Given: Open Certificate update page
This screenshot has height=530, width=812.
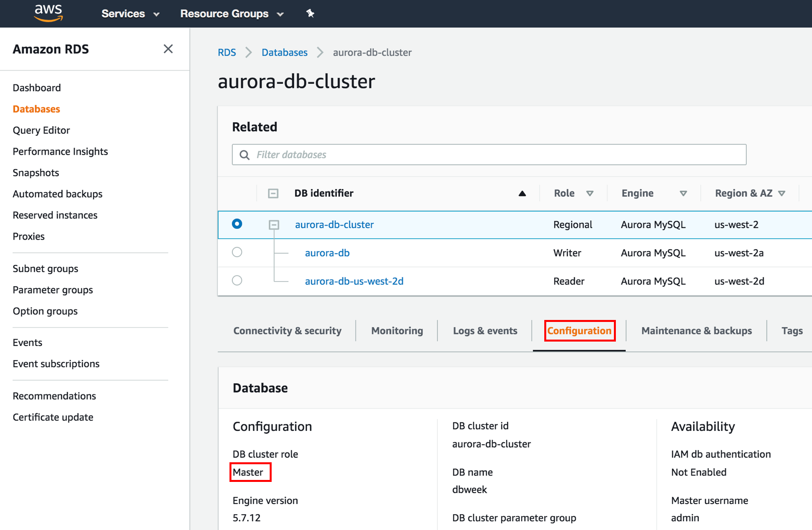Looking at the screenshot, I should tap(53, 417).
